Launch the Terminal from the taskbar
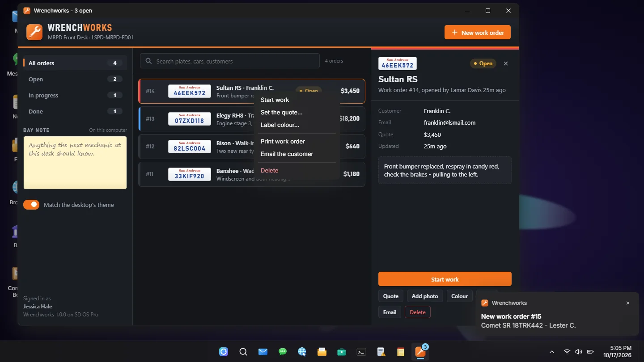Viewport: 644px width, 362px height. (x=361, y=352)
